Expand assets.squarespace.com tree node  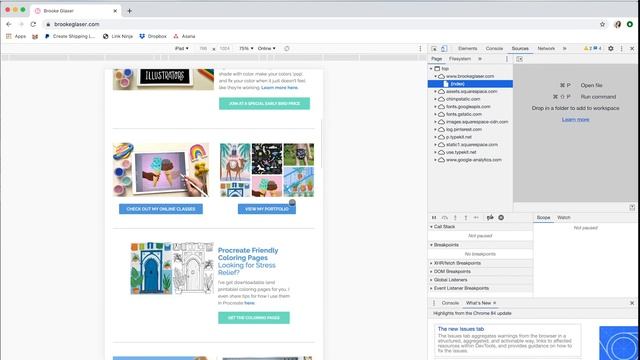[436, 91]
